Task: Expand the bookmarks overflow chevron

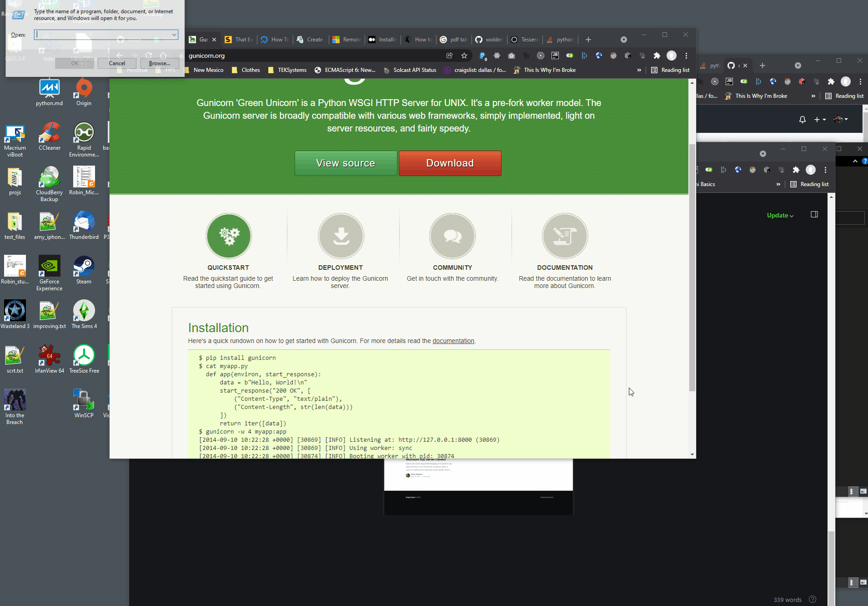Action: (639, 70)
